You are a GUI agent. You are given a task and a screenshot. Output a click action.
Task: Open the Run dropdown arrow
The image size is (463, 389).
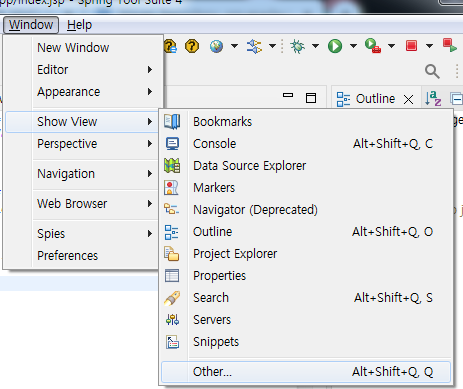pos(353,46)
